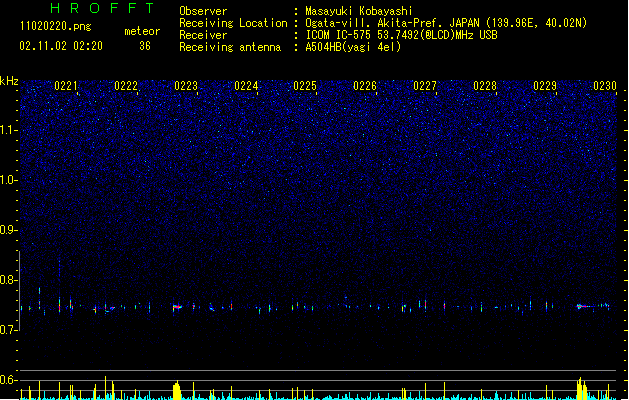629x400 pixels.
Task: Click the 0.9 kHz axis label
Action: pos(8,230)
